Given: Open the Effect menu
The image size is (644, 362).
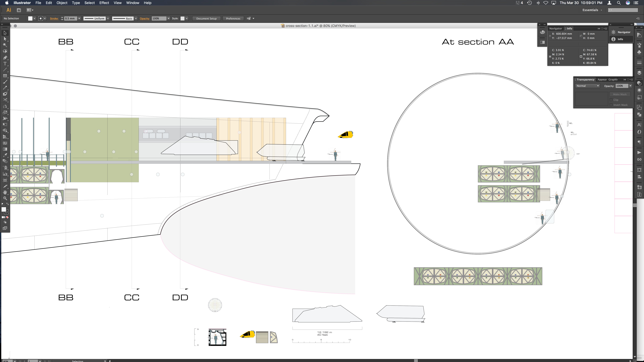Looking at the screenshot, I should point(104,3).
